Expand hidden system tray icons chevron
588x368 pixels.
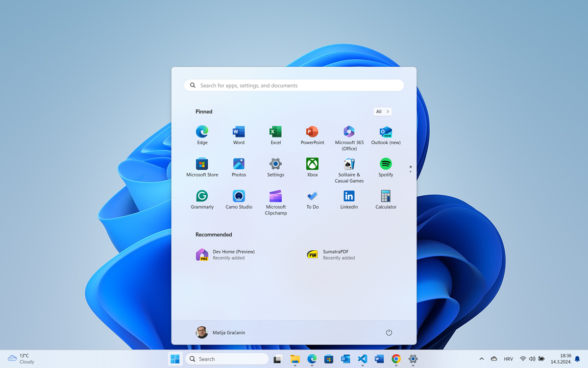pyautogui.click(x=481, y=359)
